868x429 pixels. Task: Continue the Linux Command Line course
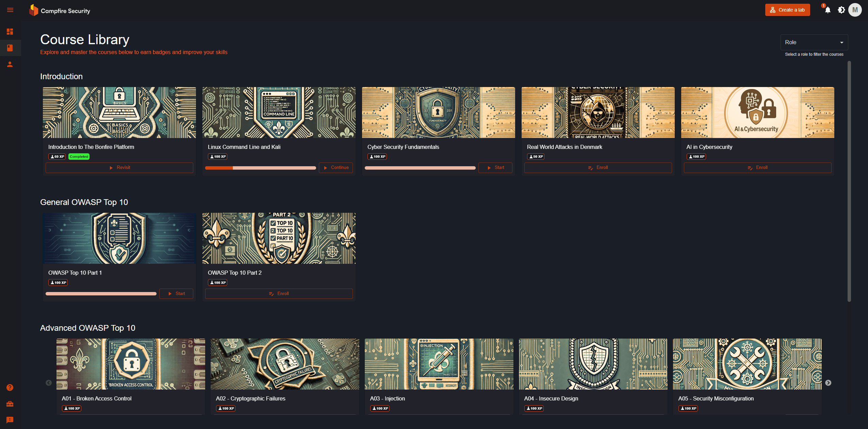(335, 168)
